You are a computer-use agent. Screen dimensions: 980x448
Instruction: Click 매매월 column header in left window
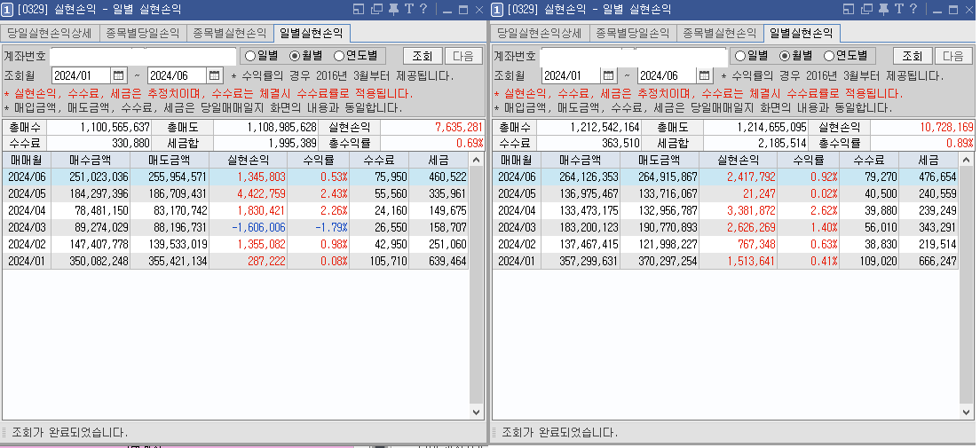(x=27, y=161)
